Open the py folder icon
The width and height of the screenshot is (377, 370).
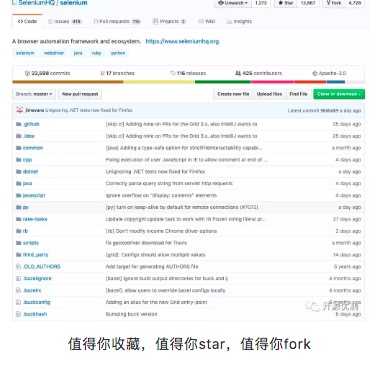tap(19, 207)
